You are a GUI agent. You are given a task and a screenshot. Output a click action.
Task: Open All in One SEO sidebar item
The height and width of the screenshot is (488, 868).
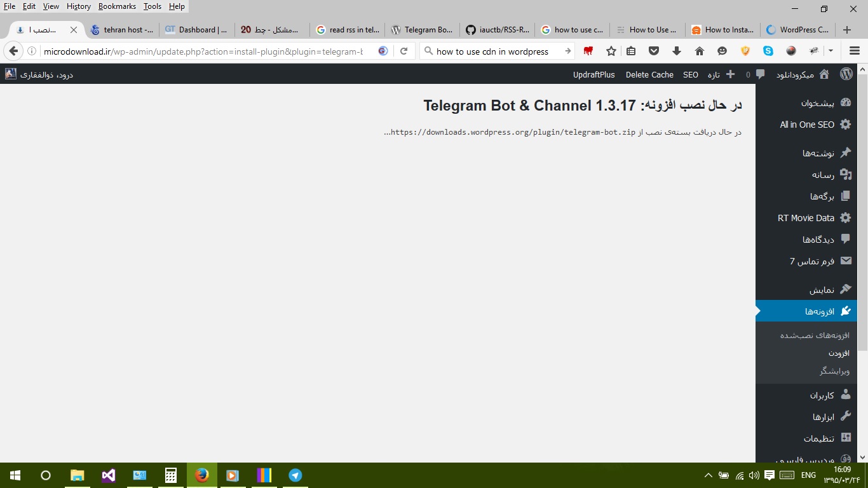(811, 125)
